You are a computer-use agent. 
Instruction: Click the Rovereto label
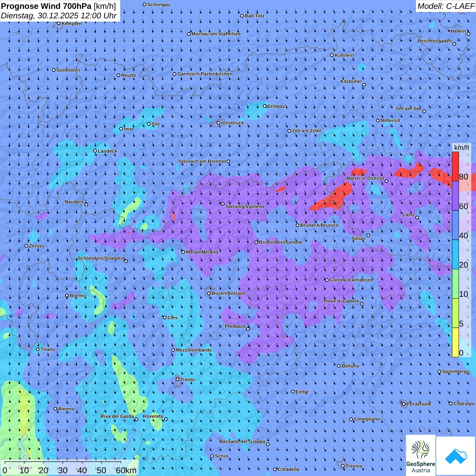[153, 416]
